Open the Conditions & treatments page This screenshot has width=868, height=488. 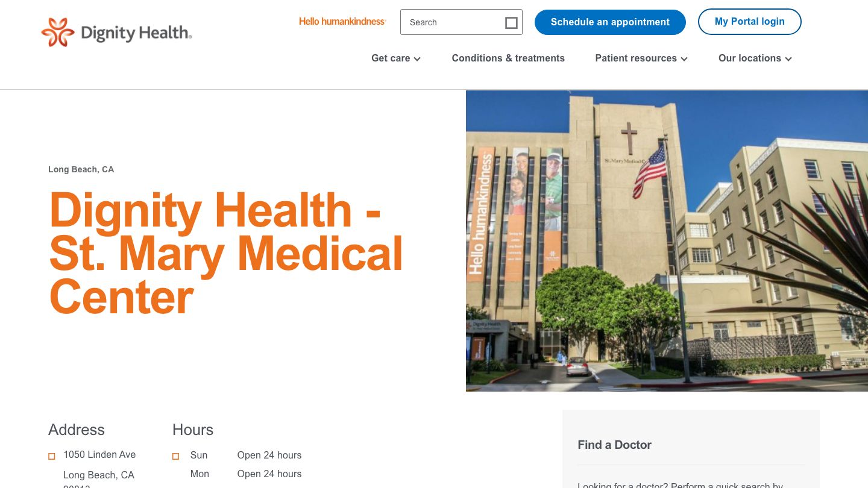tap(508, 58)
